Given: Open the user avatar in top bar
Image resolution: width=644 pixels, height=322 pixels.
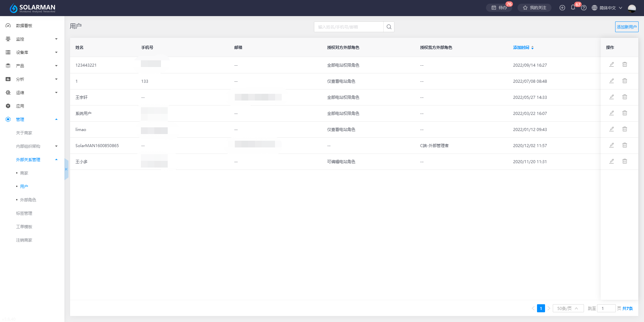Looking at the screenshot, I should (632, 8).
